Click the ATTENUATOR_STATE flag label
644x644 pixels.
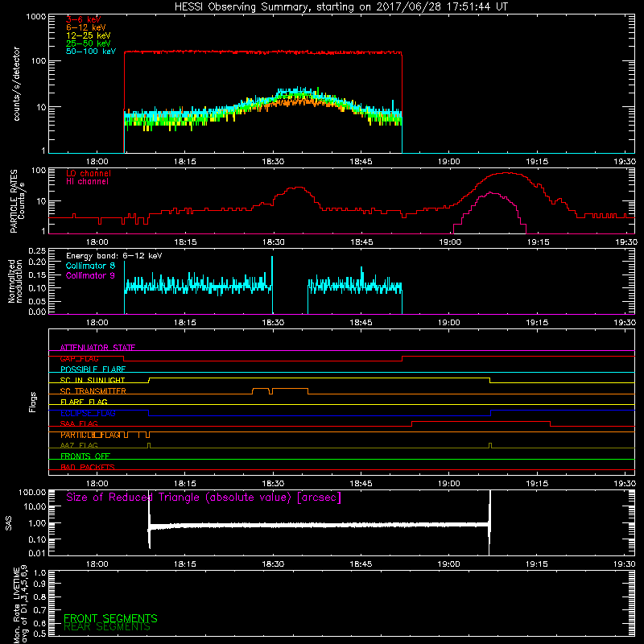coord(97,348)
